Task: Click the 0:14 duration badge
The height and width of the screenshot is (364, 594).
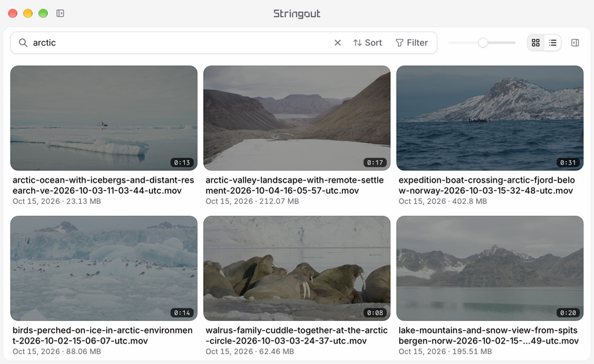Action: (182, 313)
